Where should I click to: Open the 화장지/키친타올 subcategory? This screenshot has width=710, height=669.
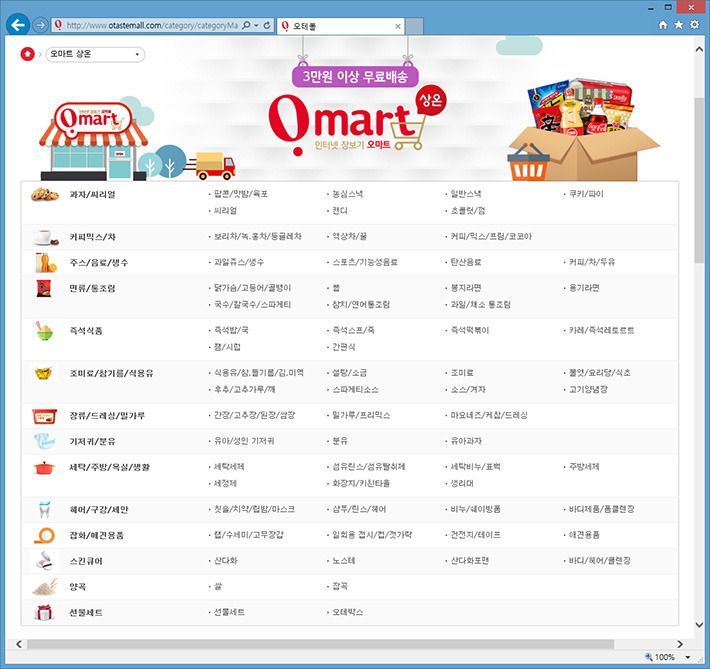coord(361,483)
